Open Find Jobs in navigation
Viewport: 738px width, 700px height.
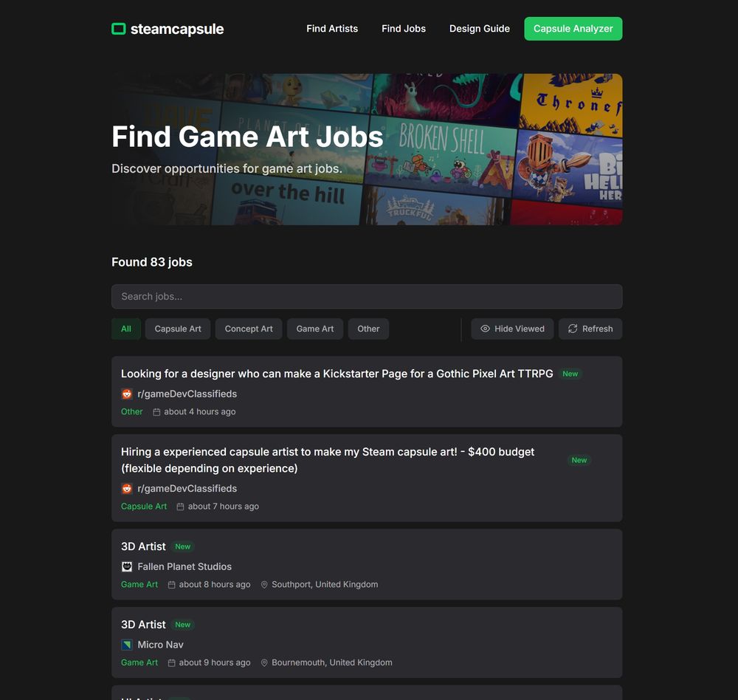[x=404, y=29]
